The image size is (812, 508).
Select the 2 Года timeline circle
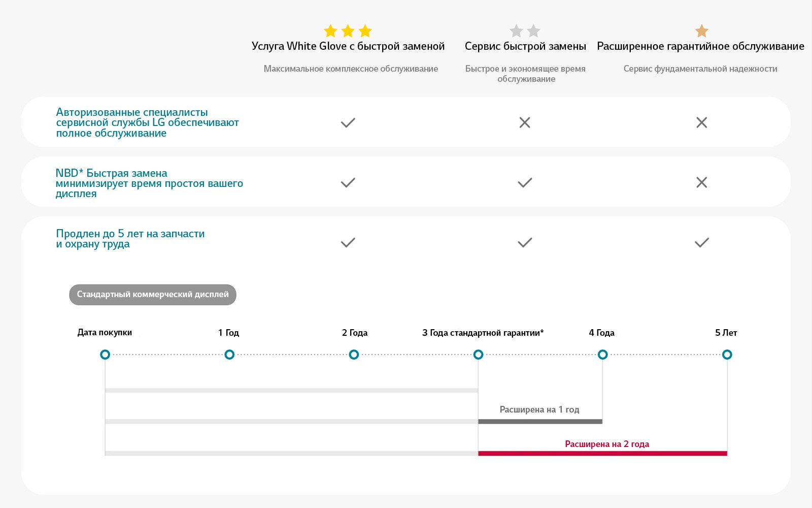click(x=354, y=355)
